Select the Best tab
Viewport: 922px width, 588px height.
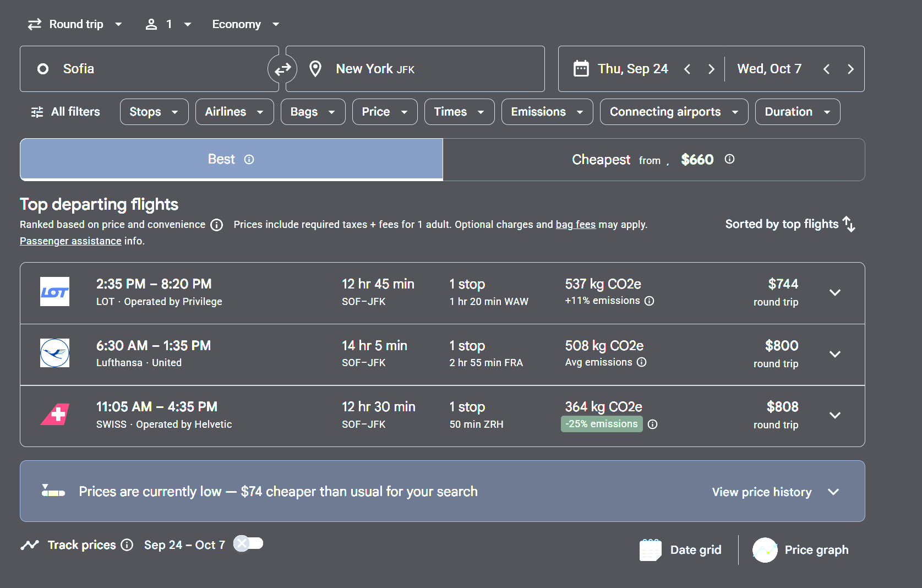pyautogui.click(x=231, y=159)
